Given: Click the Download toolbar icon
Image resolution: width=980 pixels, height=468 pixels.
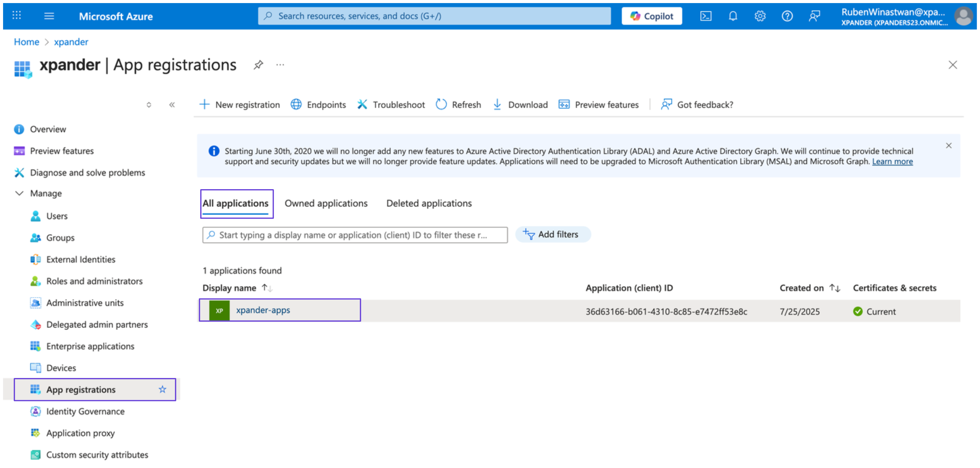Looking at the screenshot, I should click(497, 105).
